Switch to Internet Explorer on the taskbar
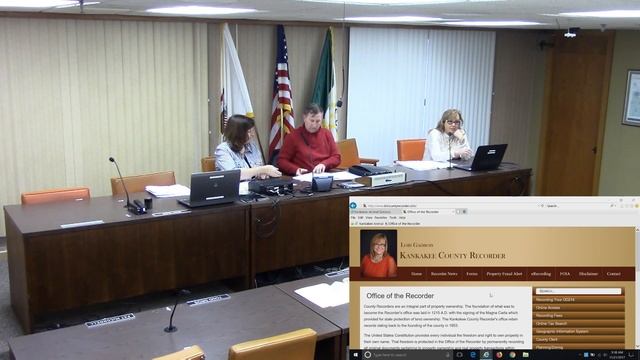The image size is (640, 360). (x=486, y=355)
